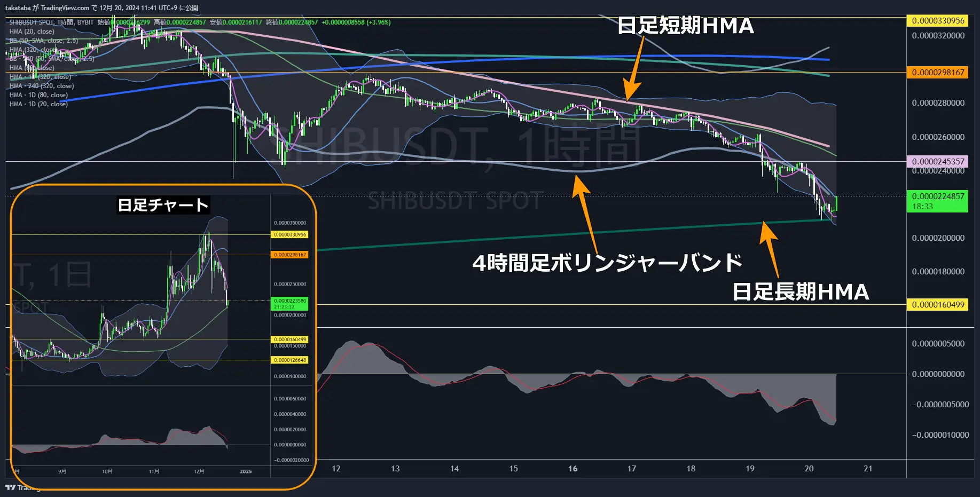Click the yellow 0.0000330956 price label
The height and width of the screenshot is (497, 980).
point(937,21)
